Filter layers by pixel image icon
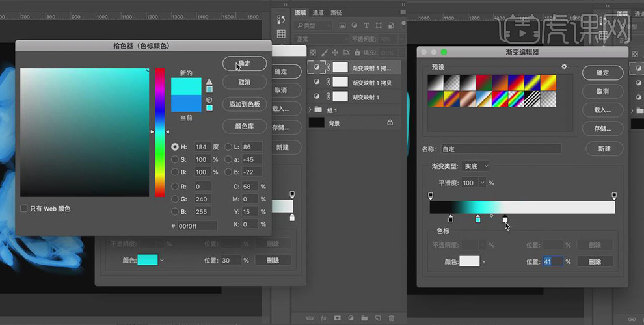Image resolution: width=644 pixels, height=325 pixels. (x=342, y=25)
